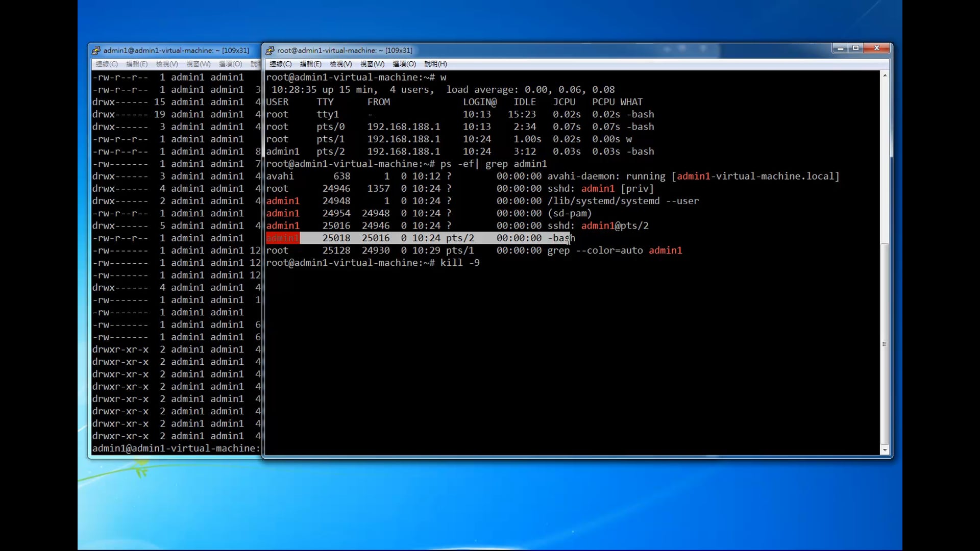The width and height of the screenshot is (980, 551).
Task: Open 視窗(W) menu in root terminal
Action: click(x=372, y=64)
